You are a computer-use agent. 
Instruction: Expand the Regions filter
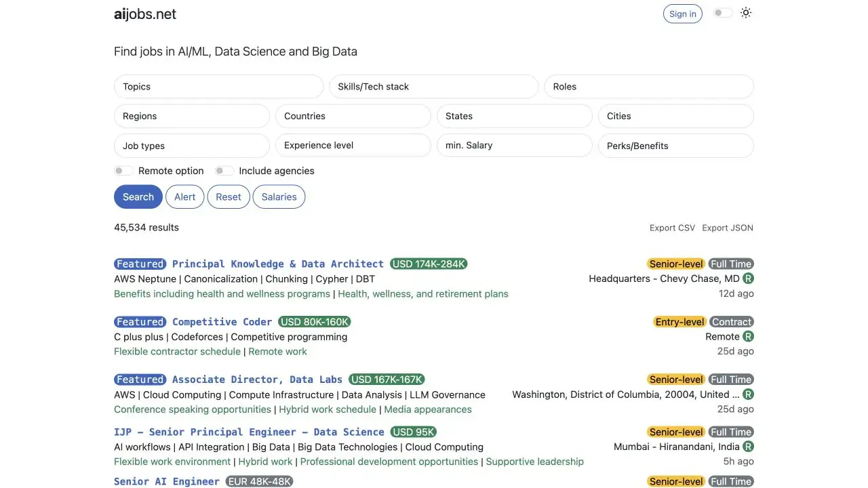pyautogui.click(x=192, y=116)
